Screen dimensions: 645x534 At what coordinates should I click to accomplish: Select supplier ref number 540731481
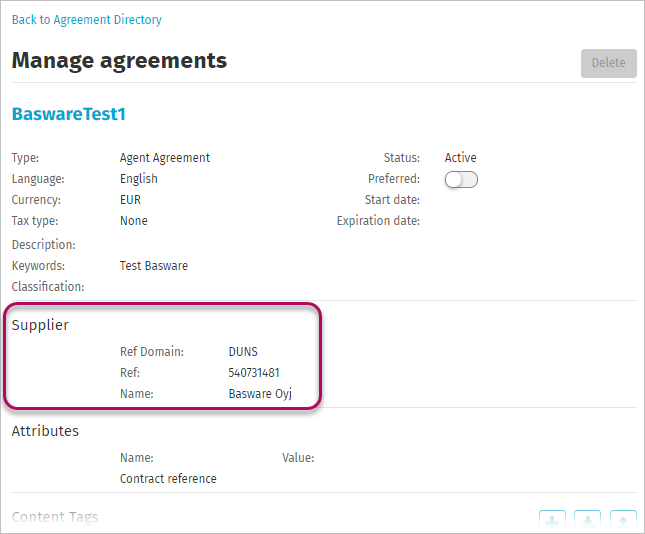(x=254, y=373)
